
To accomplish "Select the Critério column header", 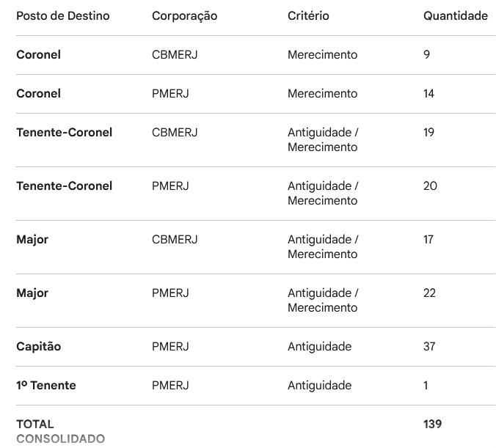I will [x=308, y=15].
